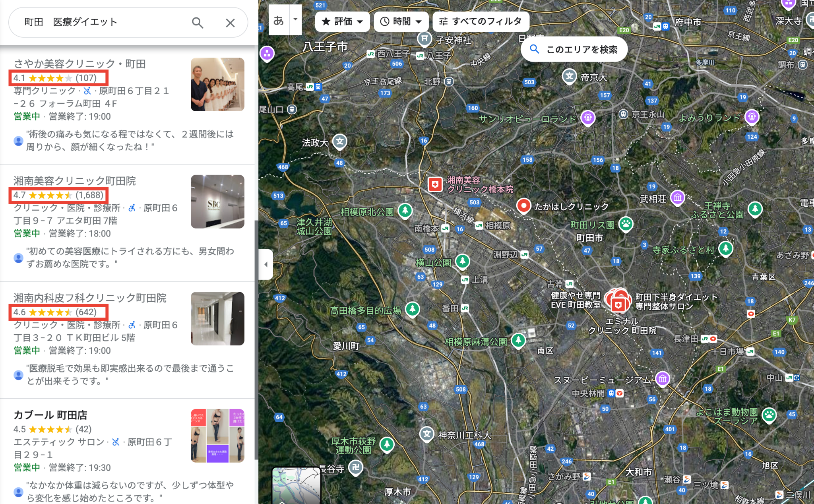Click the search box with 町田 医療ダイエット
The image size is (814, 504).
[x=128, y=22]
